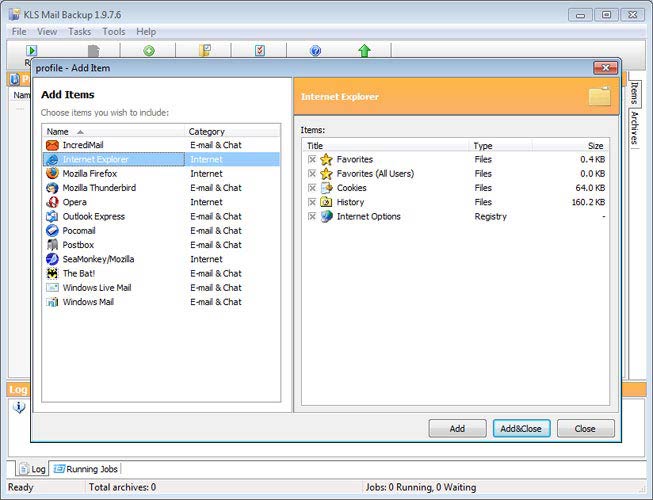Open the vertical Archives side tab
Screen dimensions: 653x500
634,128
